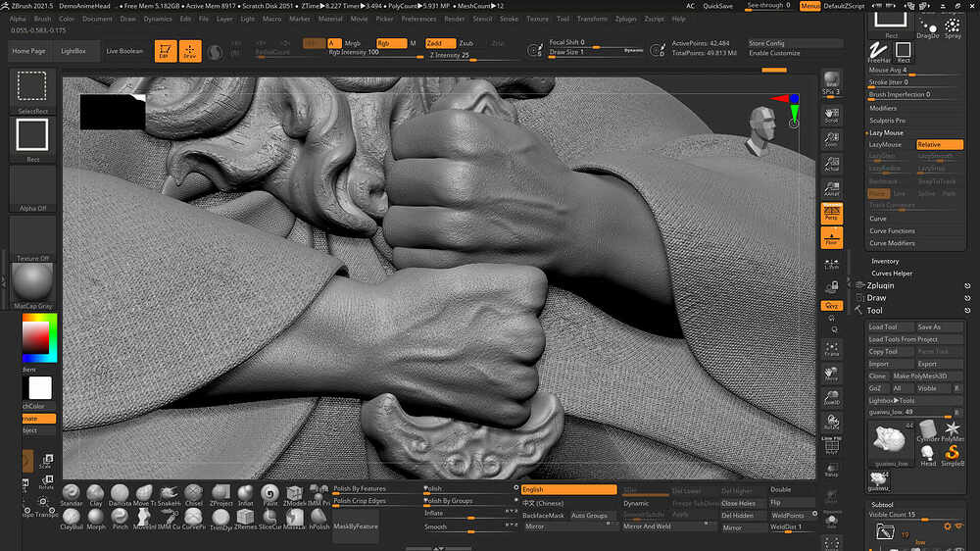Select the TrimDynamic brush
The height and width of the screenshot is (551, 980).
[220, 519]
